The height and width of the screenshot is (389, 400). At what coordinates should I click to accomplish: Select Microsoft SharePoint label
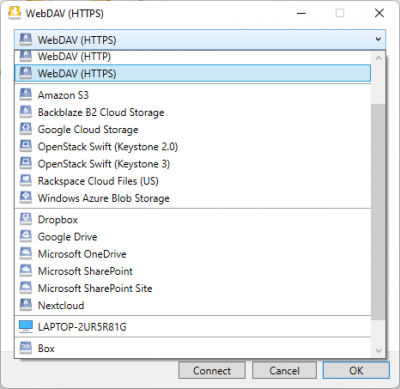pyautogui.click(x=85, y=271)
